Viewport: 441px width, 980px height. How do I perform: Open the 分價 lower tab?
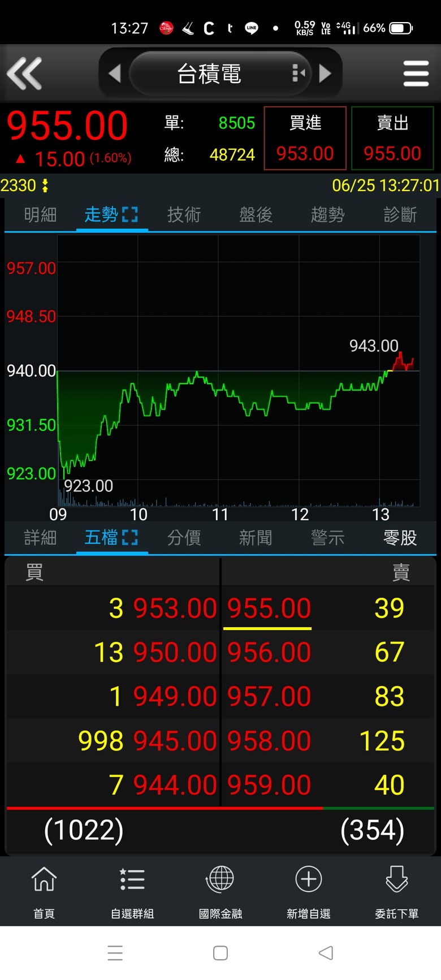point(184,538)
